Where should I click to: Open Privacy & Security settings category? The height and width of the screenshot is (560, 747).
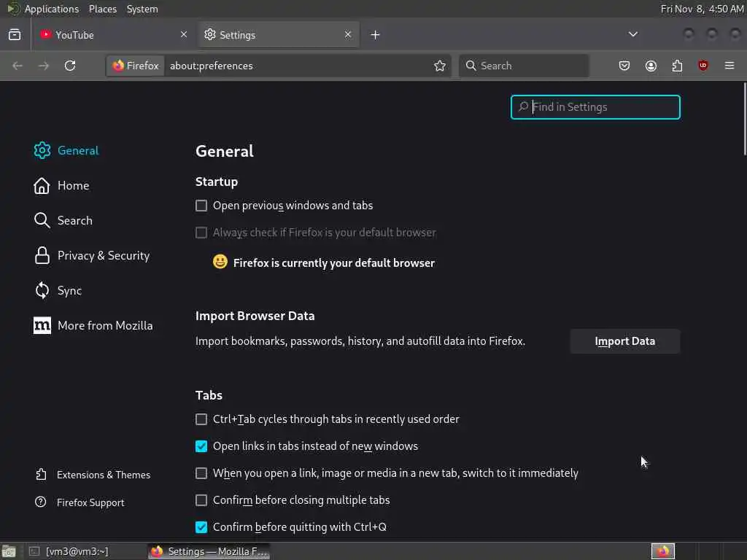point(103,255)
